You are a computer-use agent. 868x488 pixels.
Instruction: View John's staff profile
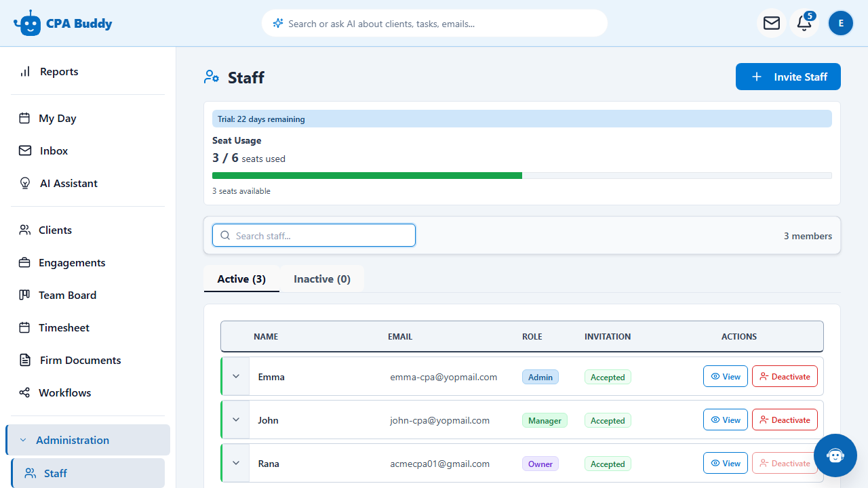tap(726, 420)
